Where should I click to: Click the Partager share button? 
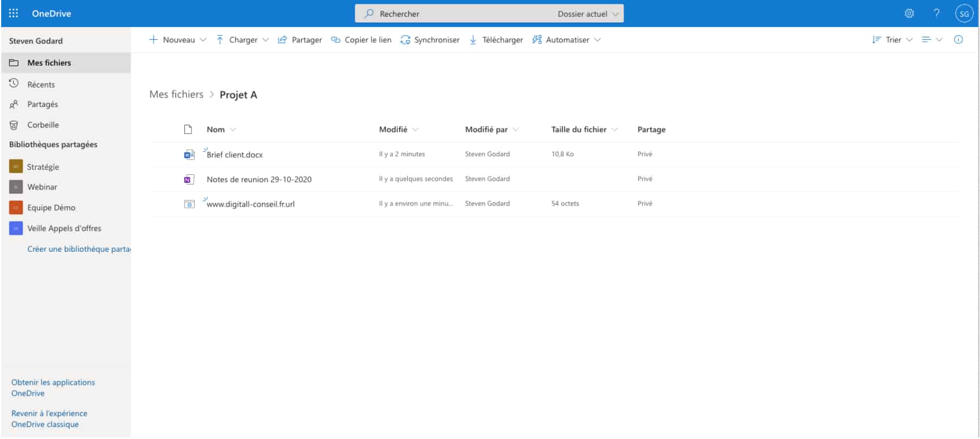tap(300, 40)
